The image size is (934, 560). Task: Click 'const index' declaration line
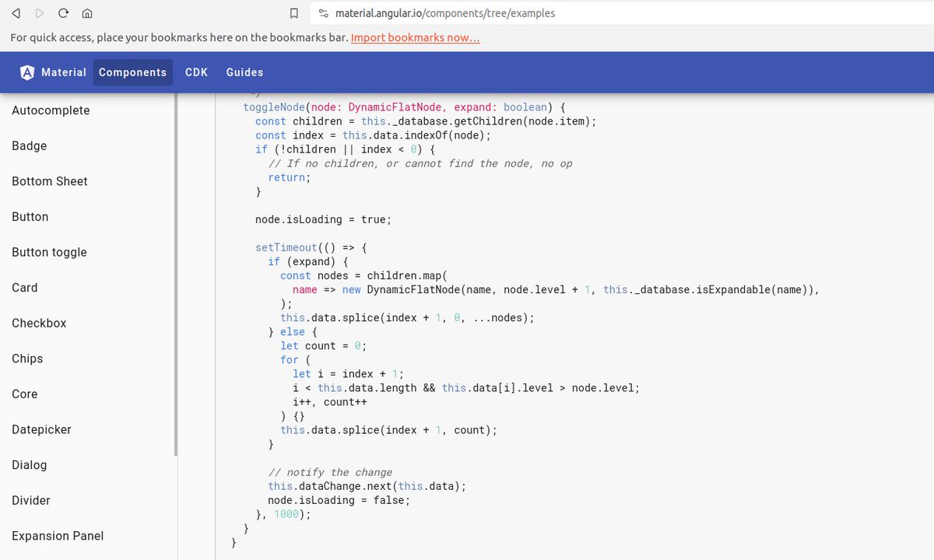(x=374, y=135)
